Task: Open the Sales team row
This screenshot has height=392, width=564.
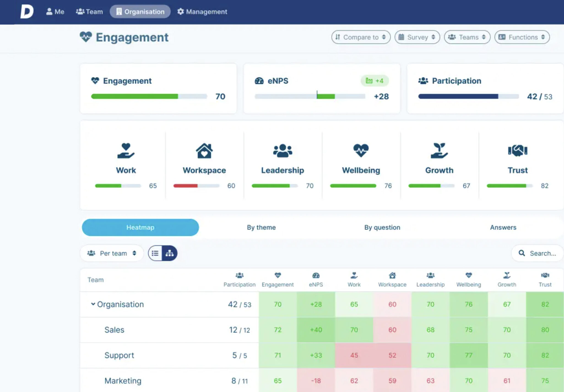Action: click(114, 330)
